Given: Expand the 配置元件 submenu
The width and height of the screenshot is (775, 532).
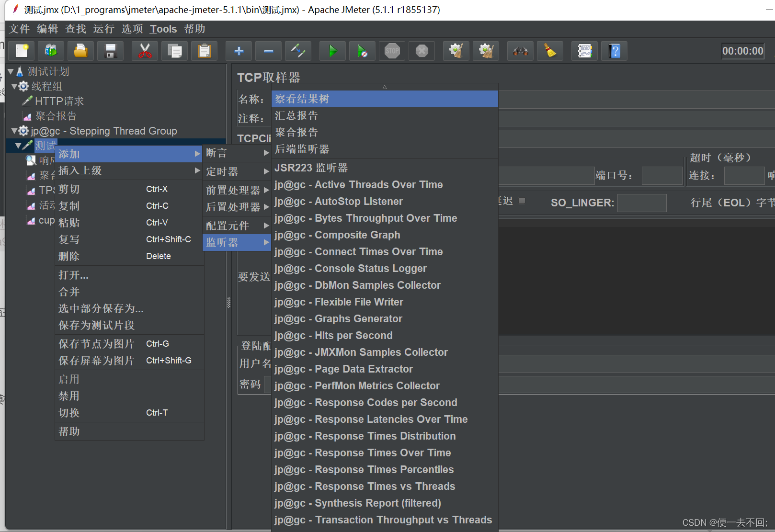Looking at the screenshot, I should click(x=237, y=226).
